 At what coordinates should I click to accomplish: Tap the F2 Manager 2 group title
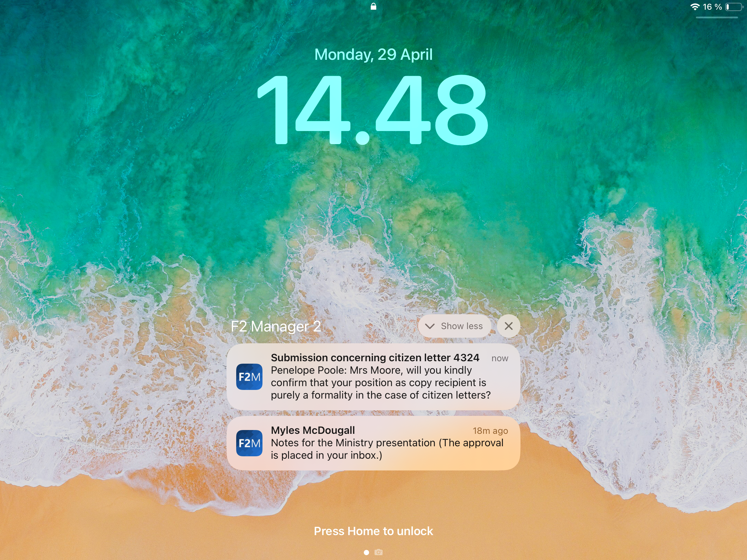tap(276, 326)
